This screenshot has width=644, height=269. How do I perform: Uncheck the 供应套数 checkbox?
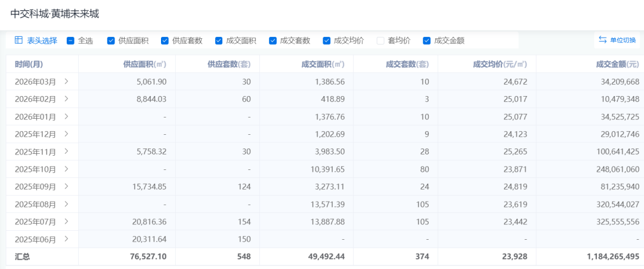click(165, 41)
